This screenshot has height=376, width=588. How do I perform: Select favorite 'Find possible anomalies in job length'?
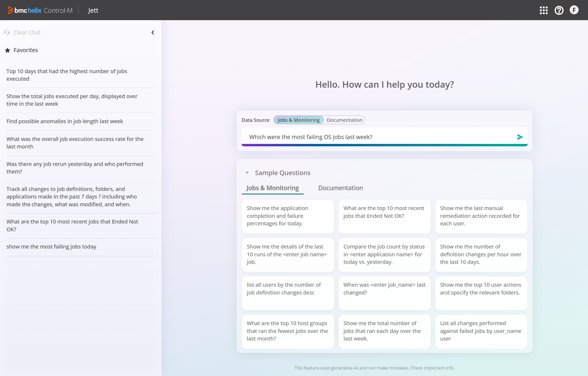click(x=65, y=121)
